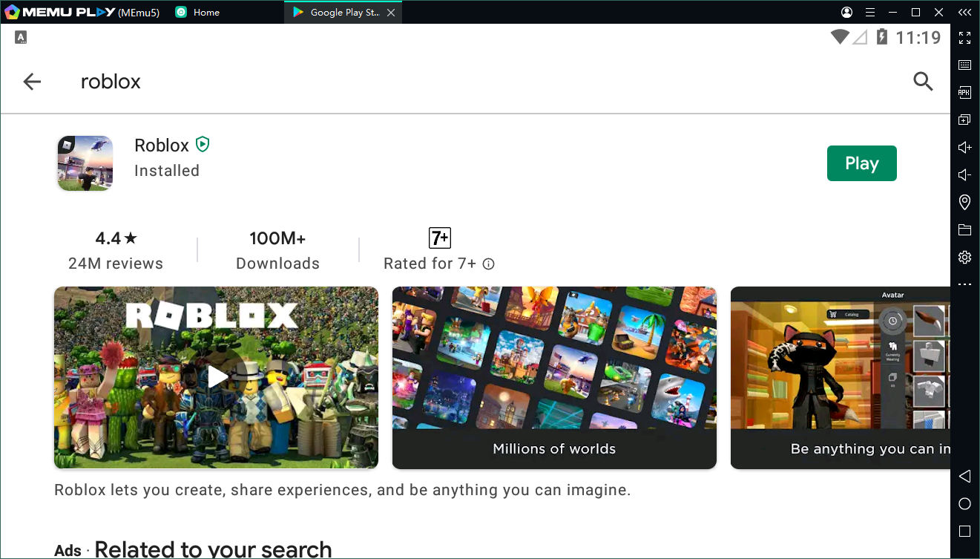This screenshot has width=980, height=559.
Task: Click the Rated for 7+ info icon
Action: pyautogui.click(x=488, y=264)
